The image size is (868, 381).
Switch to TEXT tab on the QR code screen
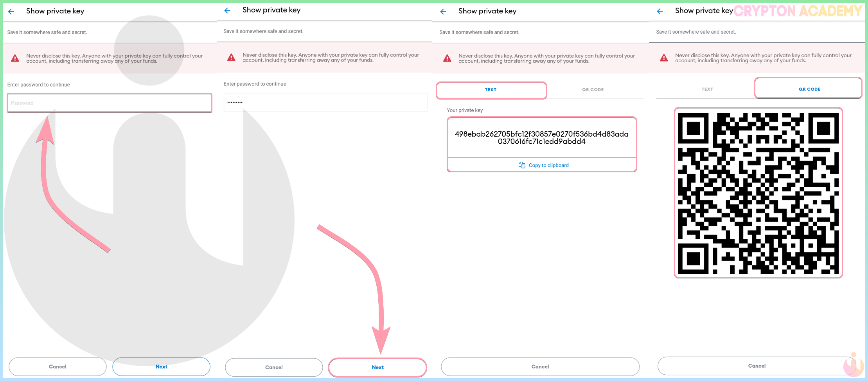[707, 89]
